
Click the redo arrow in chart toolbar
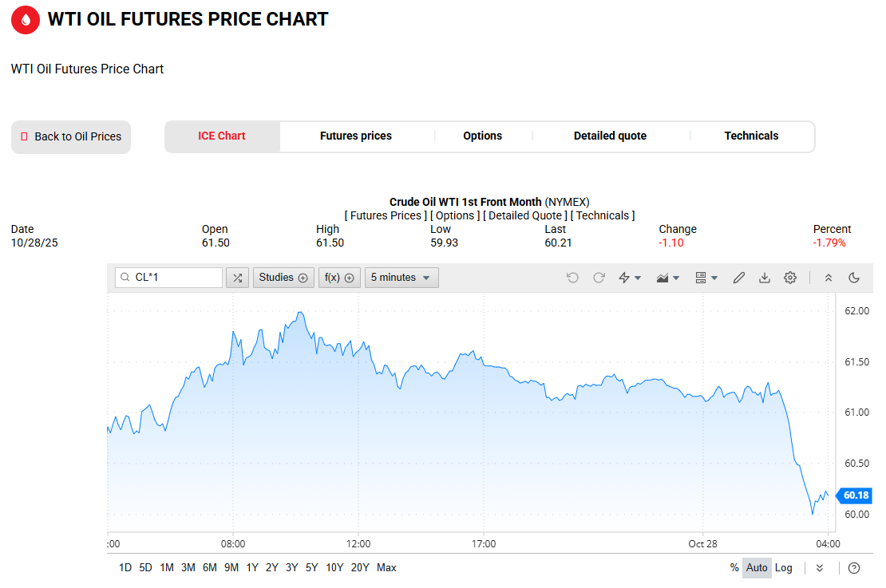click(x=599, y=278)
